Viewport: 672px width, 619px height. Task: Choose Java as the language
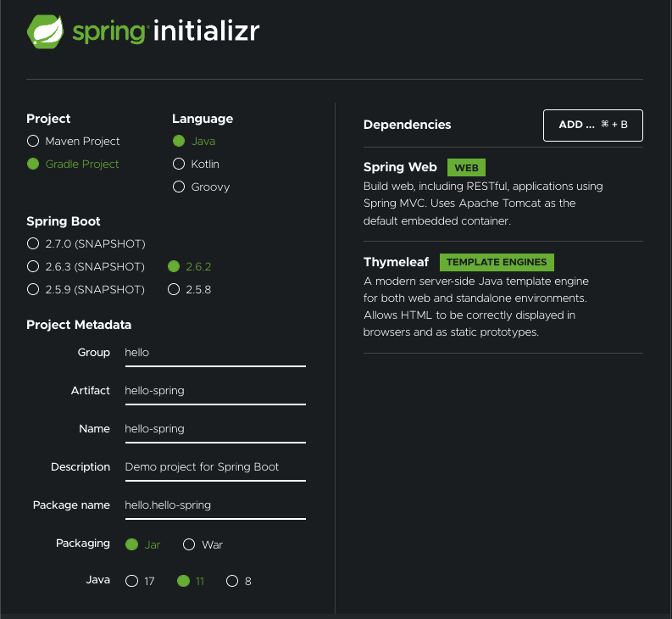[179, 141]
